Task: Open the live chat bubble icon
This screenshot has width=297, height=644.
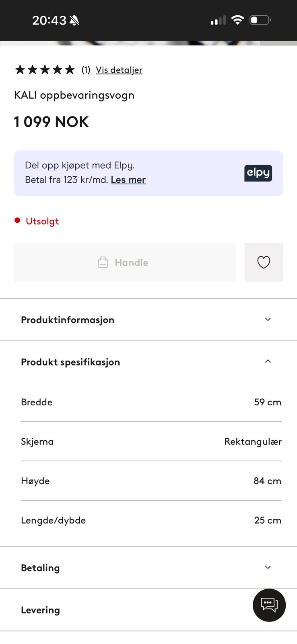Action: tap(269, 605)
